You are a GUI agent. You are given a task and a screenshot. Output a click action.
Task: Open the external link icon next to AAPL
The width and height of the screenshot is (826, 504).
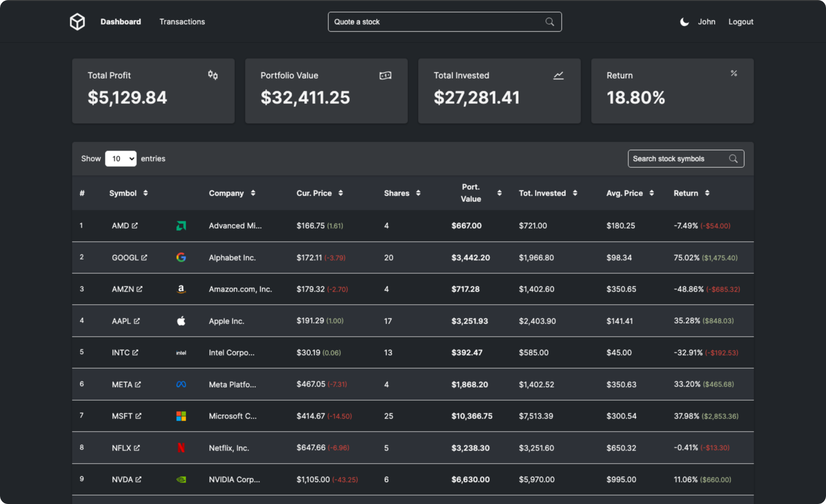click(x=137, y=321)
